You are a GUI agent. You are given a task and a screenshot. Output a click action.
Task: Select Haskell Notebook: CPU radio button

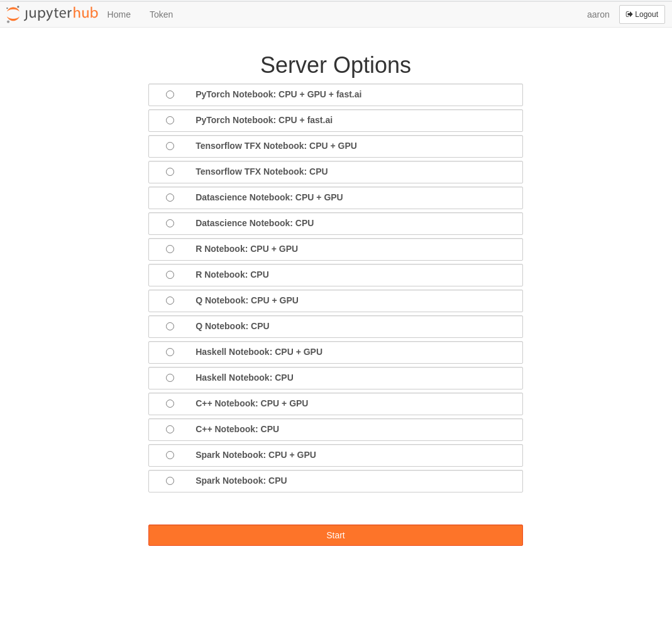click(170, 378)
